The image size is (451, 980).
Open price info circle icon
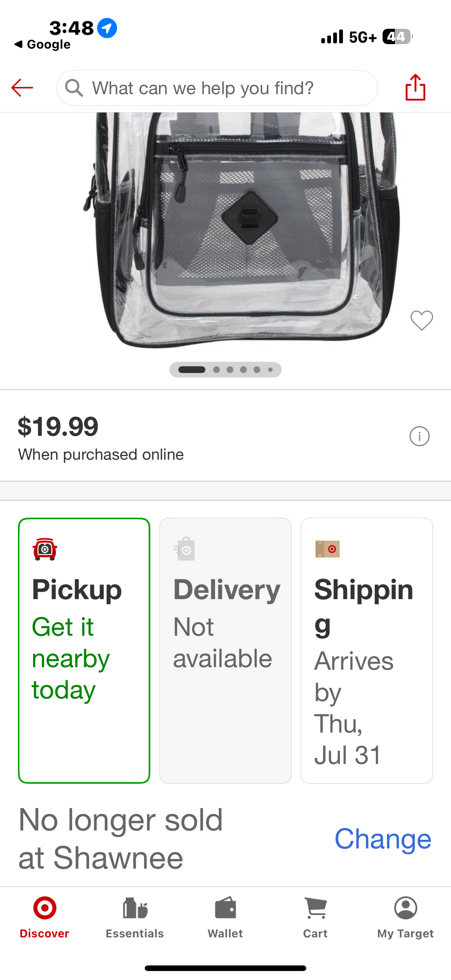click(x=420, y=436)
